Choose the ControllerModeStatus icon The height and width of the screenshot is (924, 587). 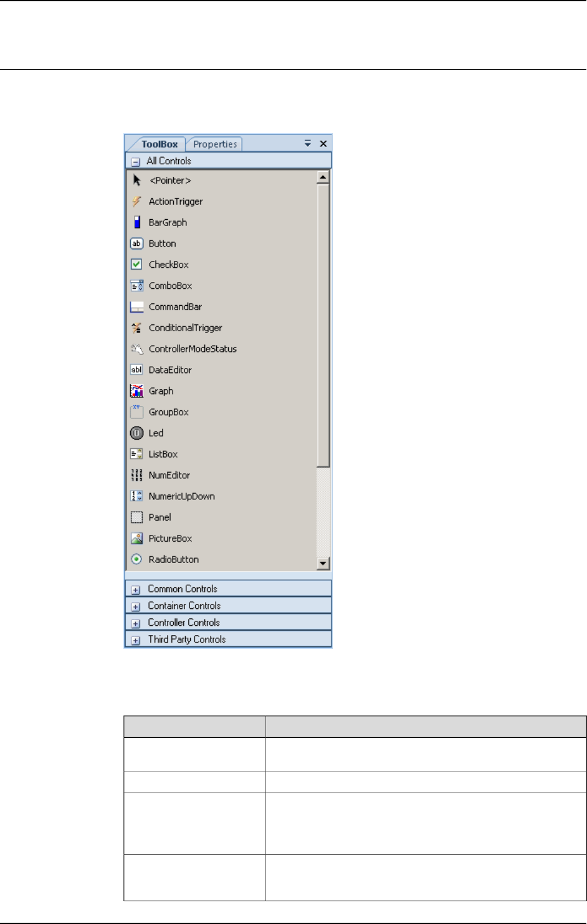136,349
